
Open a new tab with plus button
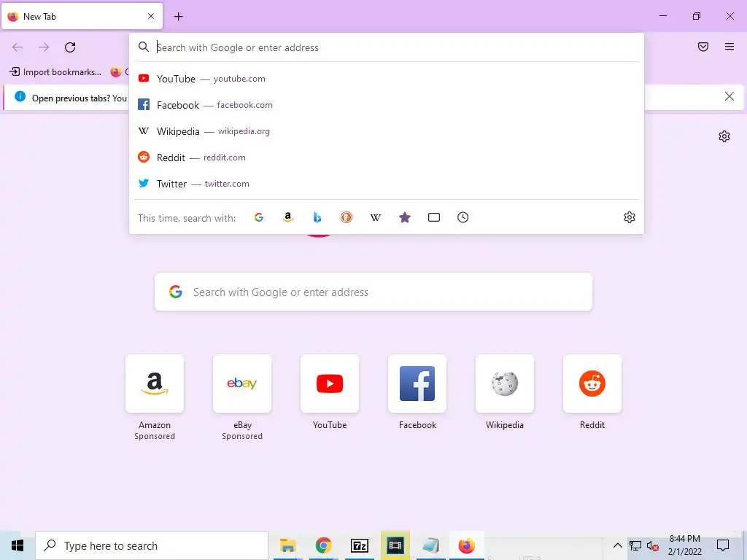(178, 17)
